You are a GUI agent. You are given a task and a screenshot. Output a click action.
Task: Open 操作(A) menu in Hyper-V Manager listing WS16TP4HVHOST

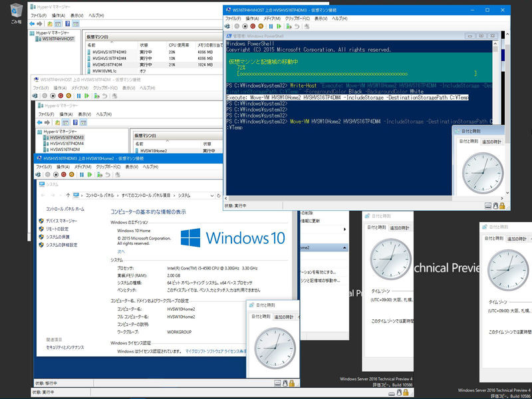click(59, 15)
